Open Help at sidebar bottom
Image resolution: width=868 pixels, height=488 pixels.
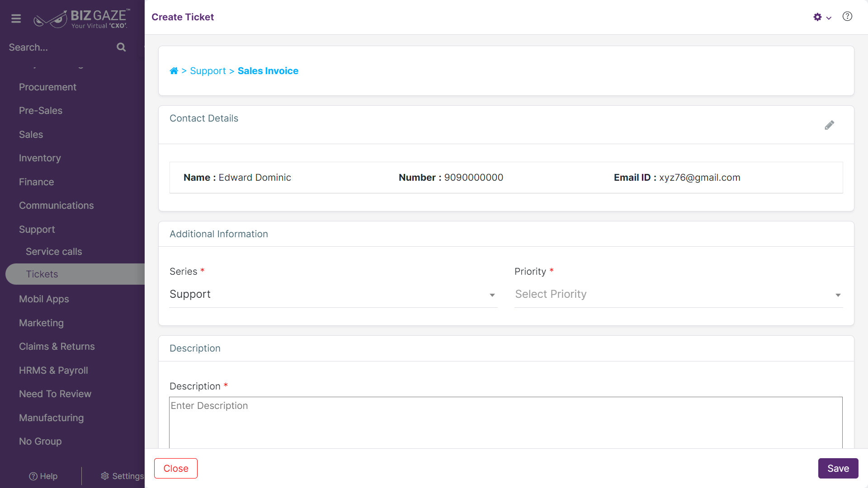43,476
